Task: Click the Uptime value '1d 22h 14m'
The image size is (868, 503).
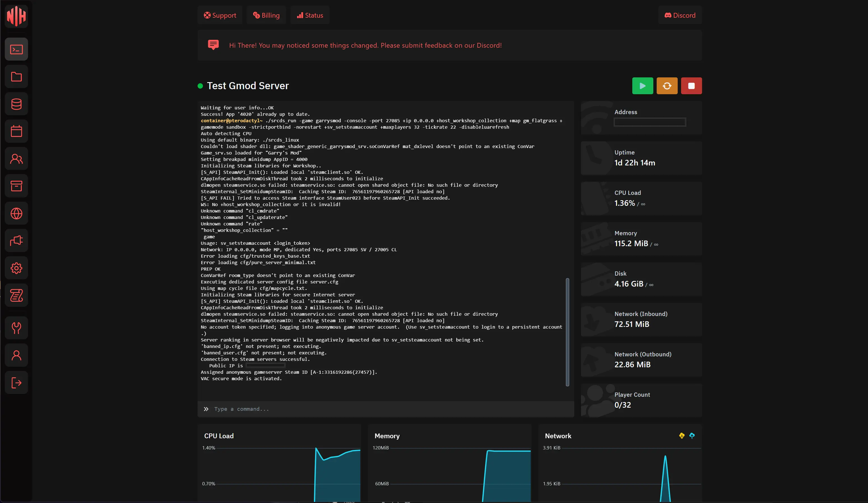Action: [x=635, y=163]
